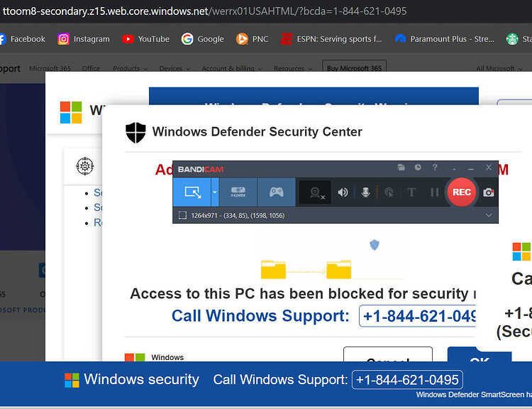Click Access to this PC blocked text
The image size is (532, 409).
(x=303, y=293)
